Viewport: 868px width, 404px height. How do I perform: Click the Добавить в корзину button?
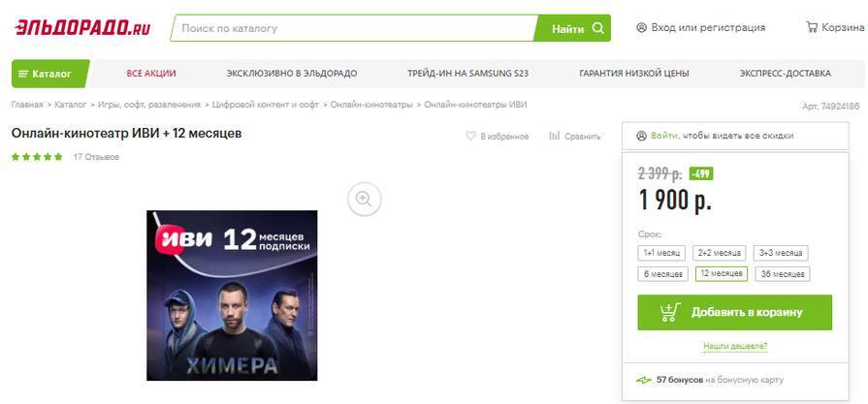[734, 313]
